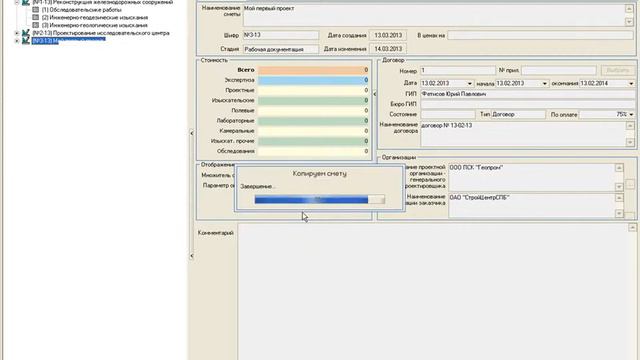Open the окончания date dropdown

(x=631, y=84)
